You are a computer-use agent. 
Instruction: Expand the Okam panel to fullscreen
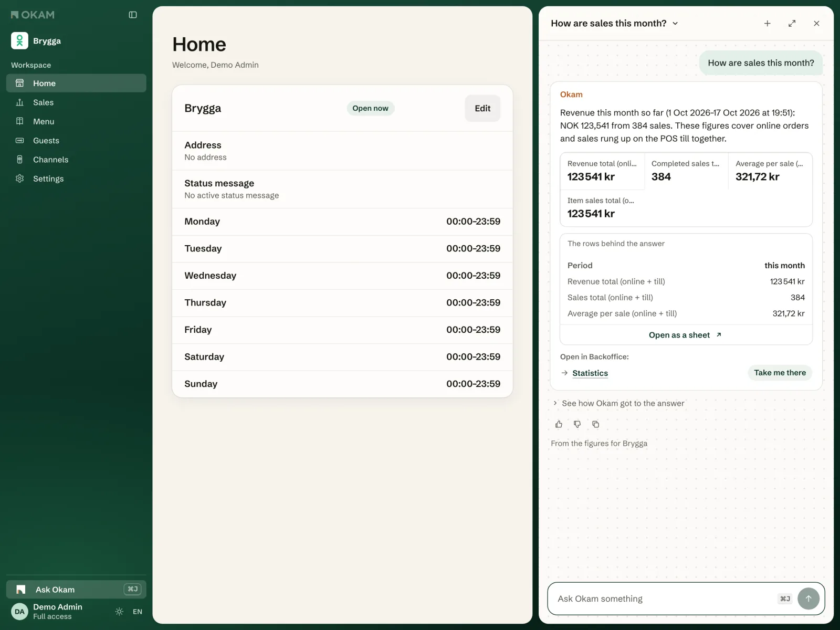[792, 23]
